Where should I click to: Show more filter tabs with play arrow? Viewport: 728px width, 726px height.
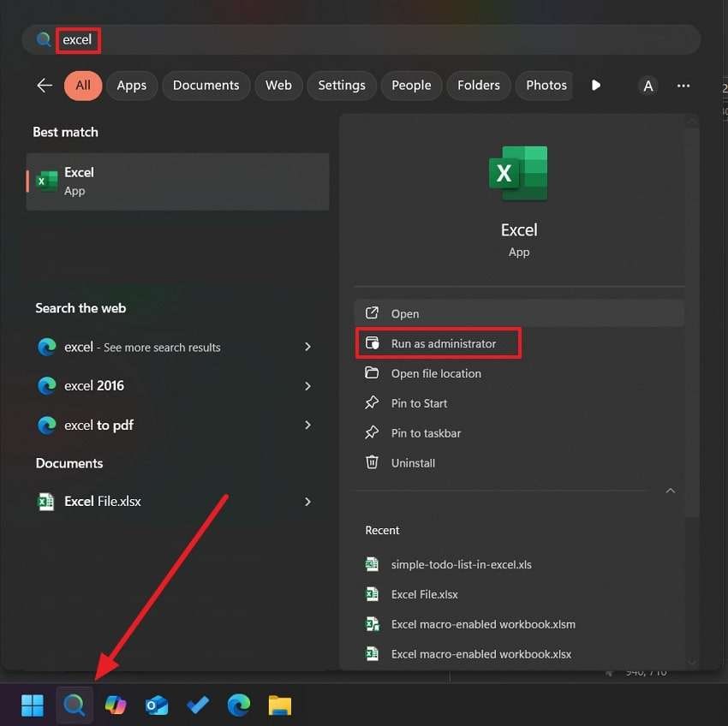(x=596, y=86)
